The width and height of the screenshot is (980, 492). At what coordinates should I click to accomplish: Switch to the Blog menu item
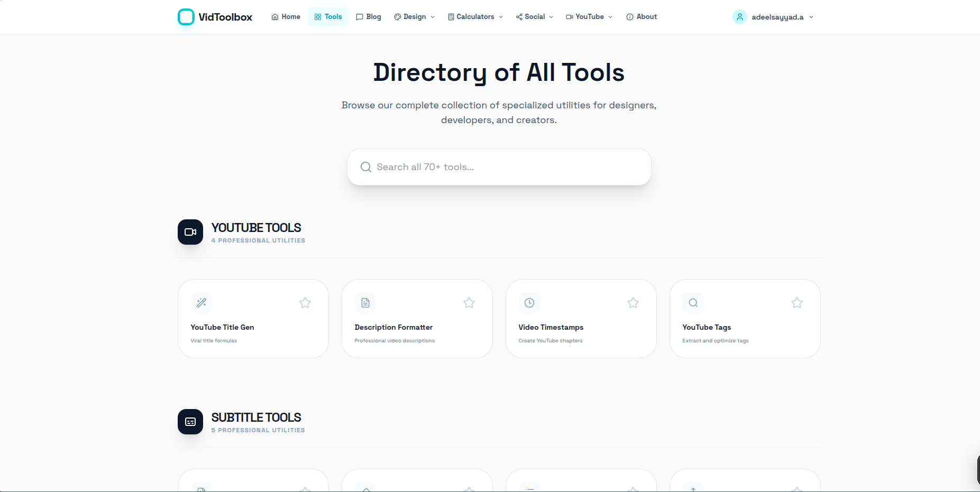pos(369,16)
